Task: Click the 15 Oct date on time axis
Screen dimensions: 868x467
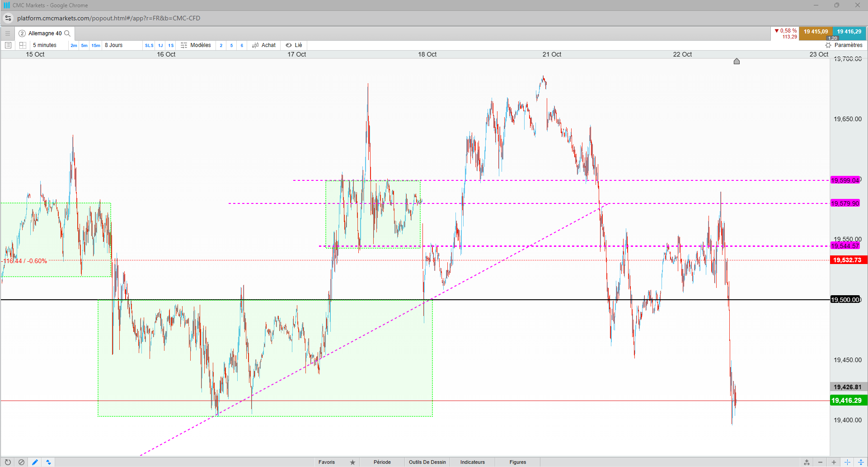Action: click(x=35, y=54)
